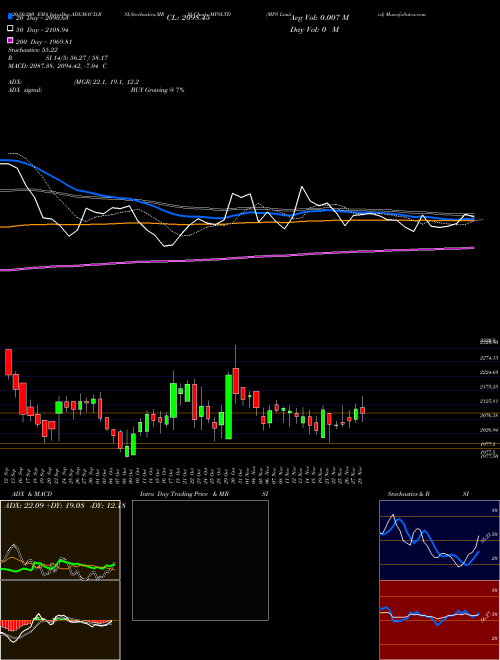This screenshot has height=660, width=500.
Task: Click the 'Stochastics: 55.22' reading
Action: (33, 50)
